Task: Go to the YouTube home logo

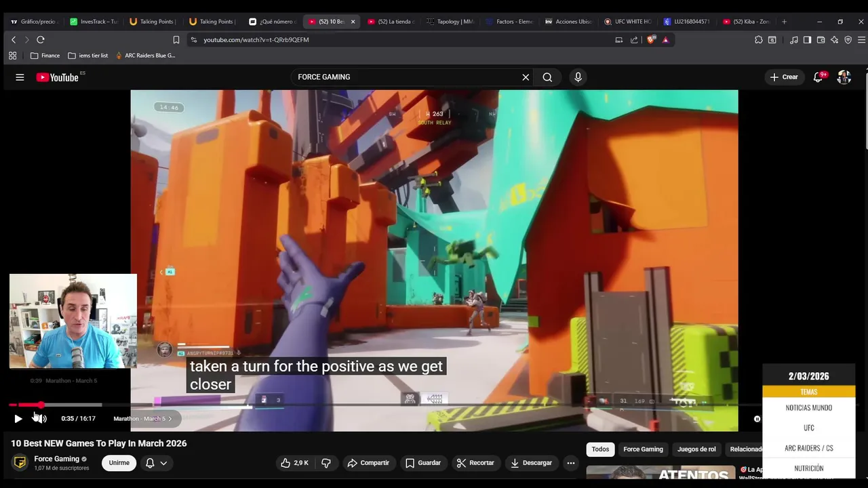Action: point(58,77)
